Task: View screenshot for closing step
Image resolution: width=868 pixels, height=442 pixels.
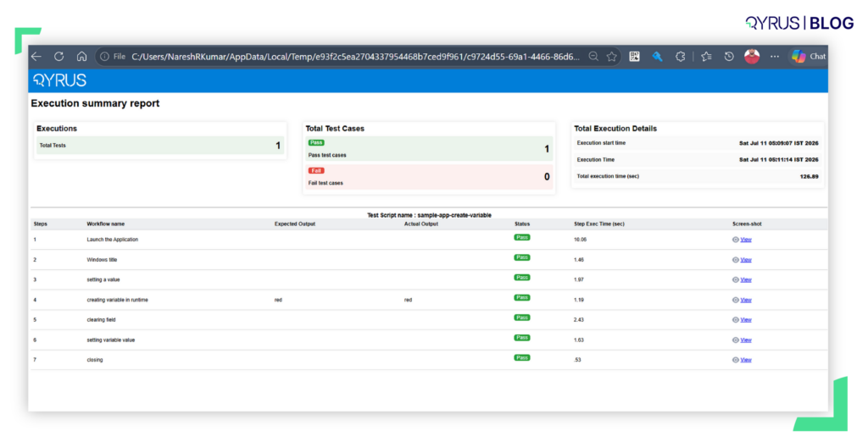Action: [746, 360]
